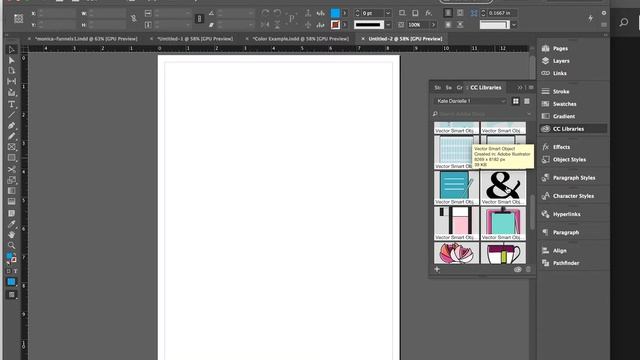
Task: Open the stroke style line dropdown
Action: pyautogui.click(x=388, y=25)
